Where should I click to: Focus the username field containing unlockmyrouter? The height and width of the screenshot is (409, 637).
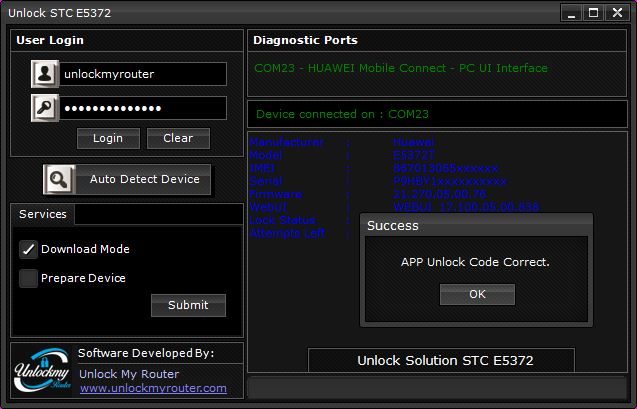[x=143, y=74]
